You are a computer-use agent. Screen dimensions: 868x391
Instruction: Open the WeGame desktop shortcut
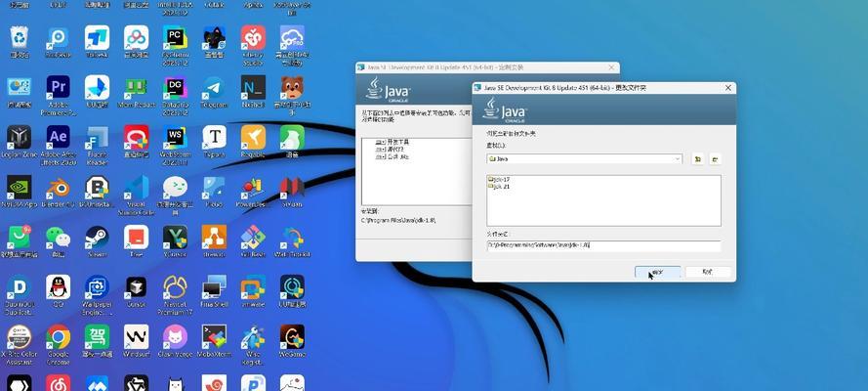pos(292,341)
